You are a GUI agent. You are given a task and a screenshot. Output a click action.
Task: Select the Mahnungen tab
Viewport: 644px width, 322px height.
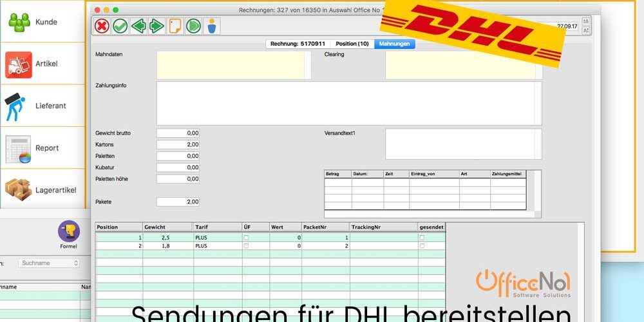395,44
